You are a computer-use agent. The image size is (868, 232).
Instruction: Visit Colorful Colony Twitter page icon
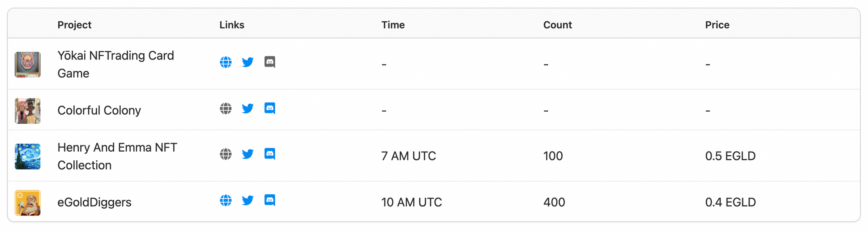(x=248, y=108)
